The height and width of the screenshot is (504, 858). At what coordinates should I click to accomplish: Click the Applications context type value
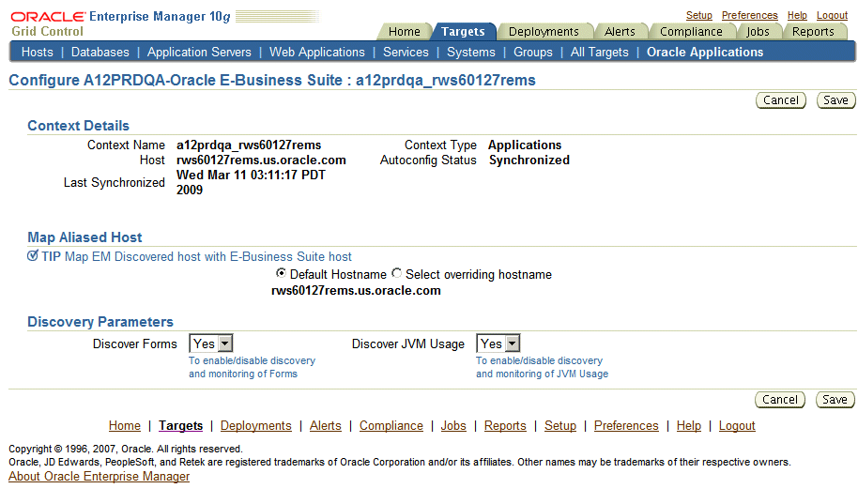click(525, 145)
